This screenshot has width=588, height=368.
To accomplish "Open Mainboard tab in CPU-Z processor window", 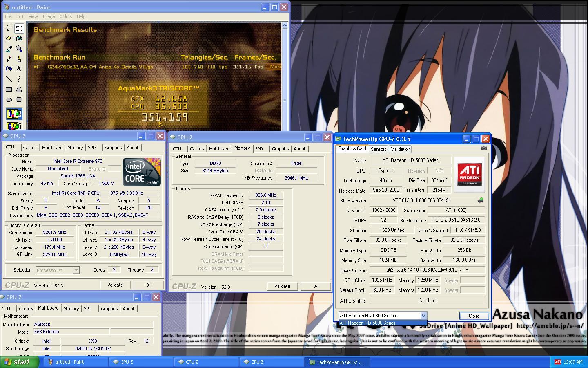I will [x=52, y=148].
